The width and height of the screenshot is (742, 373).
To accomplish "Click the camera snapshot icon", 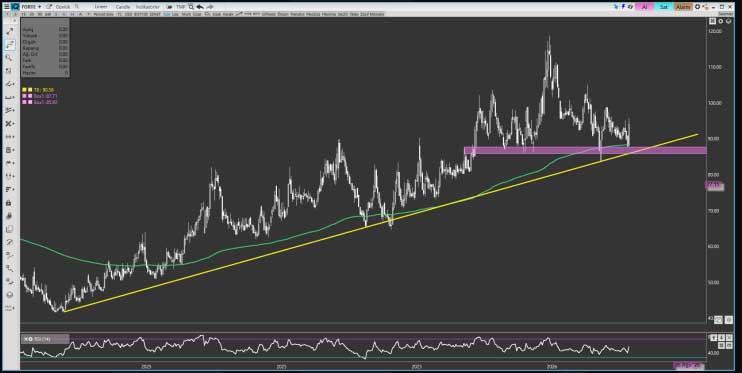I will pyautogui.click(x=169, y=7).
